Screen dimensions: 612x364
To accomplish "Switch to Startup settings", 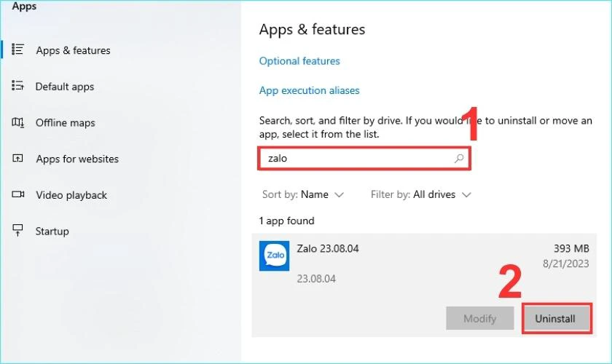I will coord(52,232).
